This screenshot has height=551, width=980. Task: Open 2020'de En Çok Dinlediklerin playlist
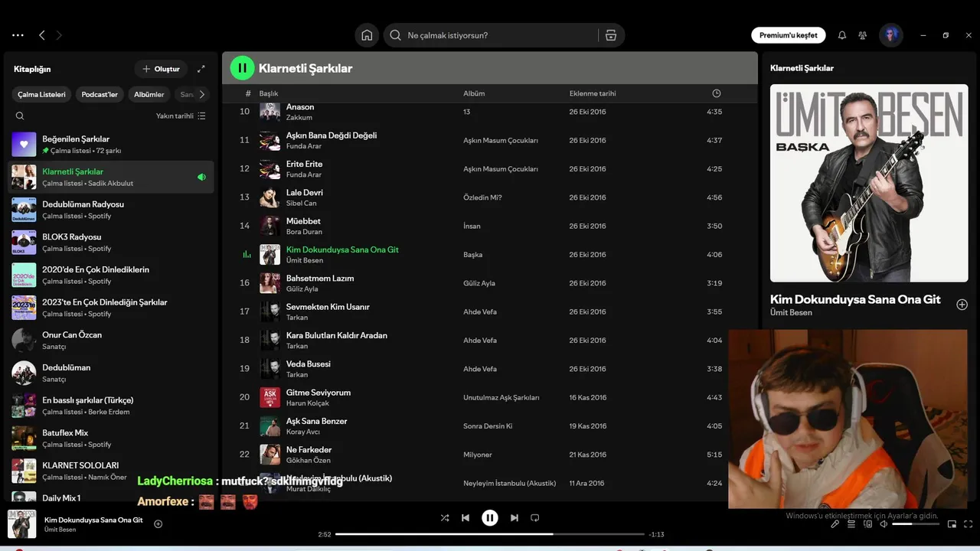point(111,275)
